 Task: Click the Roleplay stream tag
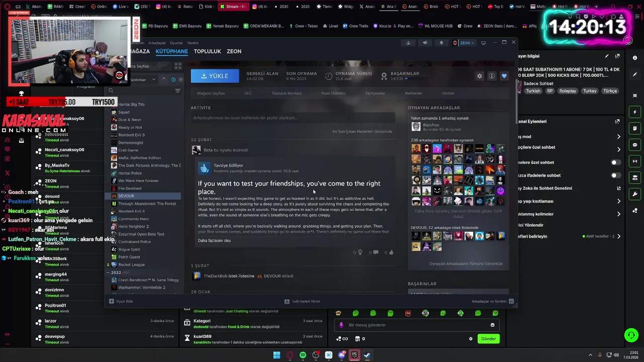(x=568, y=91)
